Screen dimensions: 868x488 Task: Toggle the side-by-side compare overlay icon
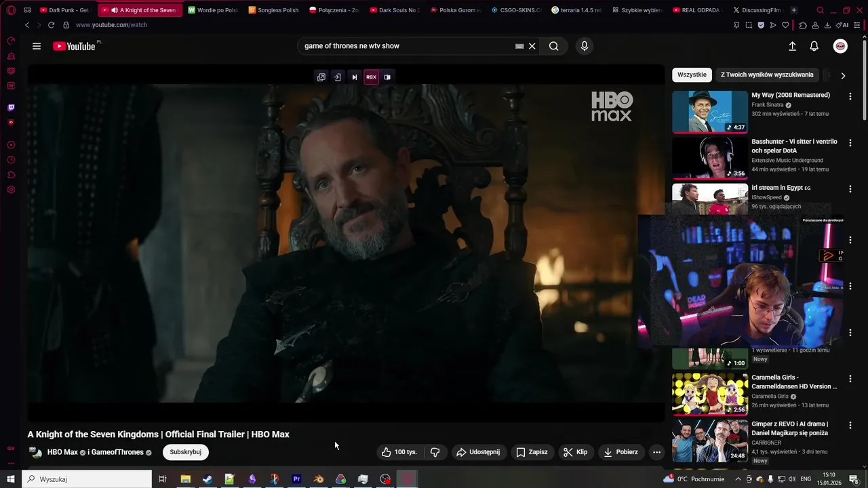[387, 77]
